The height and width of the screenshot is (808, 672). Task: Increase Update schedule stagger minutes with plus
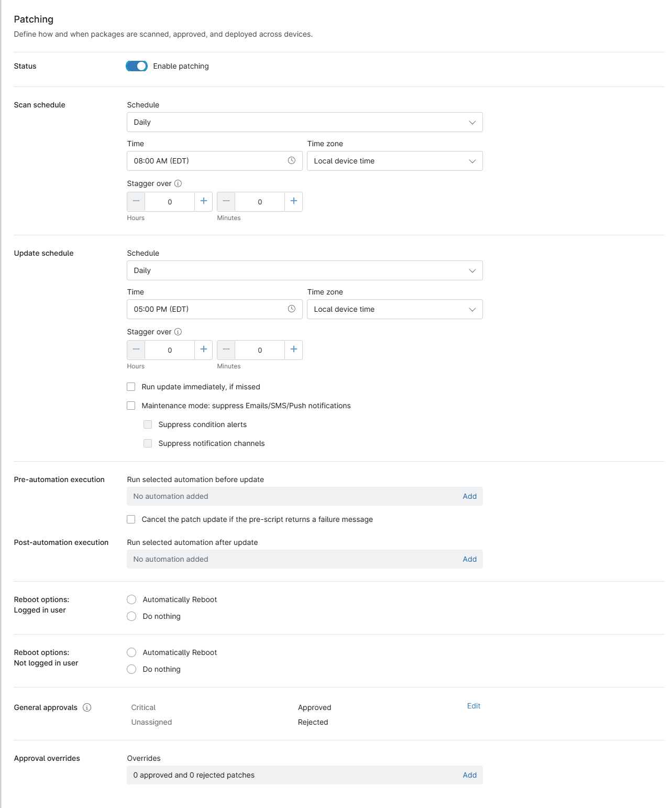tap(294, 350)
